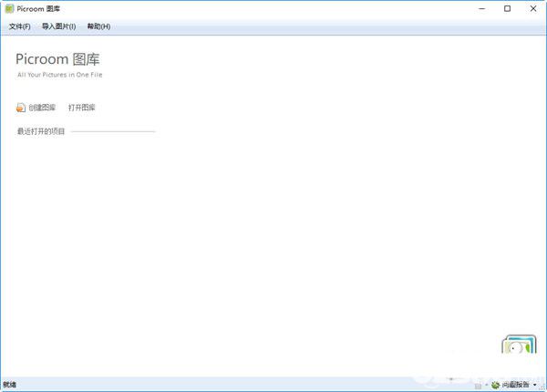Open the 文件(F) menu
Viewport: 547px width, 392px height.
coord(19,26)
